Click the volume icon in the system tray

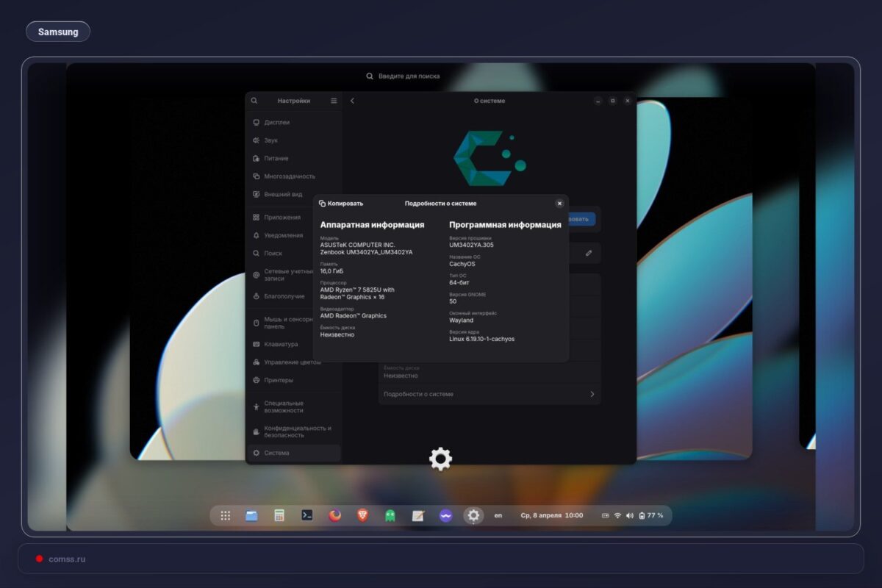point(629,515)
